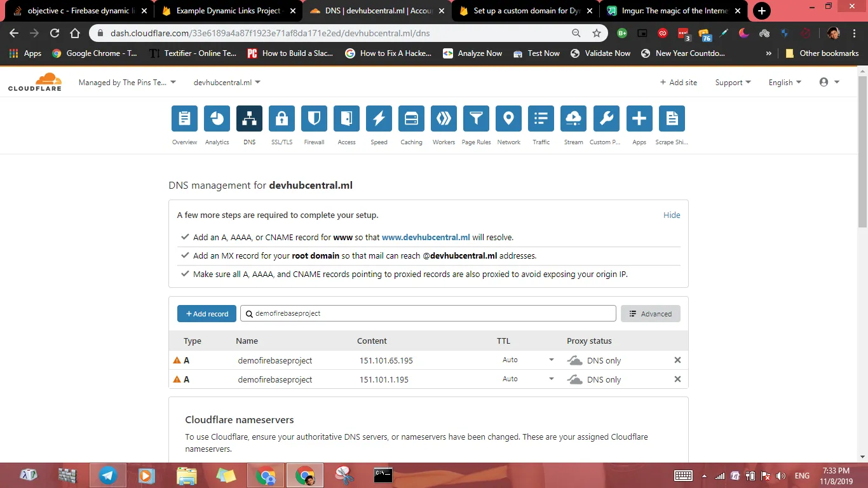Open the Chrome profile avatar
Screen dimensions: 868x488
click(834, 33)
